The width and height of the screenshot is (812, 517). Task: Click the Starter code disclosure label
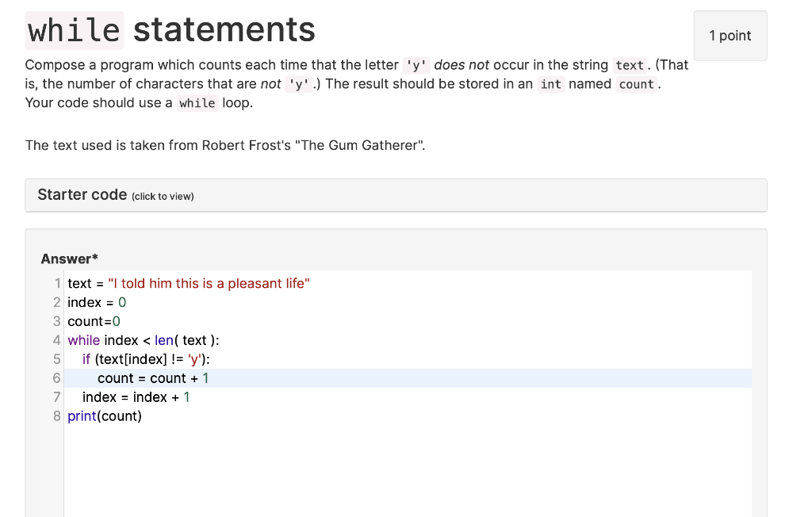[x=82, y=195]
